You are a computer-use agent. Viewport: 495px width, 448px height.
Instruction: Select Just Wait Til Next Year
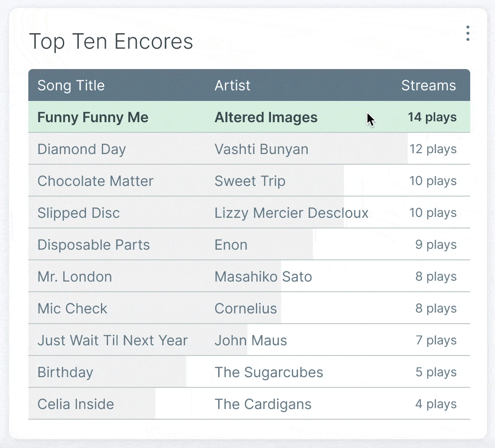point(112,340)
